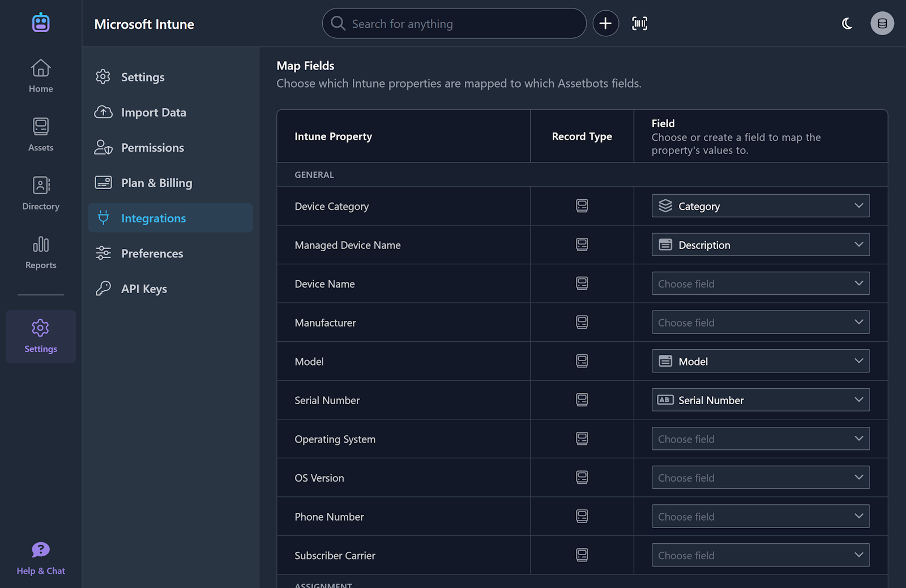
Task: Go to Home in the sidebar
Action: tap(41, 76)
